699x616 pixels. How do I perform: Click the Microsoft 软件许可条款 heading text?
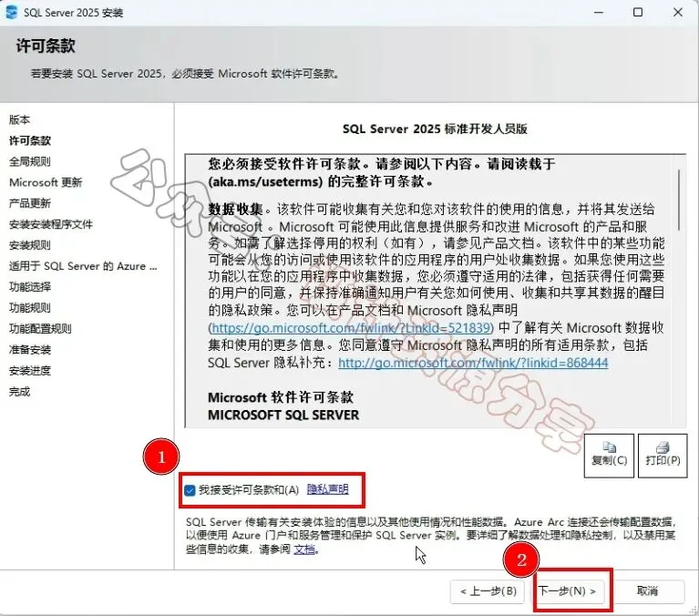tap(281, 397)
